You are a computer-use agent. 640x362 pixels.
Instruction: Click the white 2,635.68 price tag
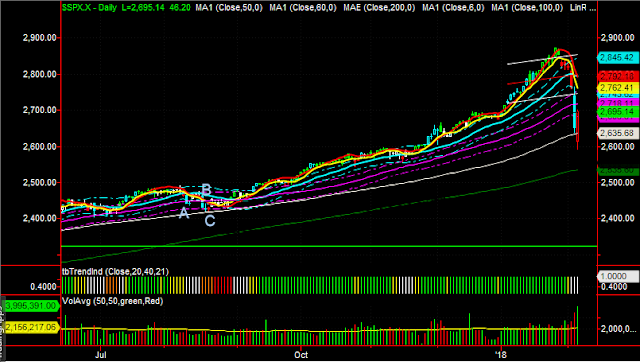coord(618,133)
